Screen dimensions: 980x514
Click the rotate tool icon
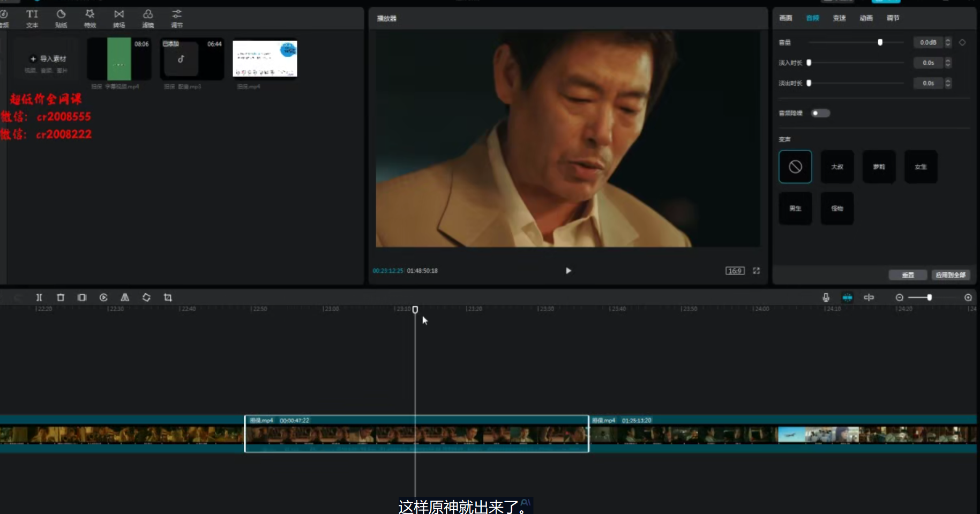(146, 297)
